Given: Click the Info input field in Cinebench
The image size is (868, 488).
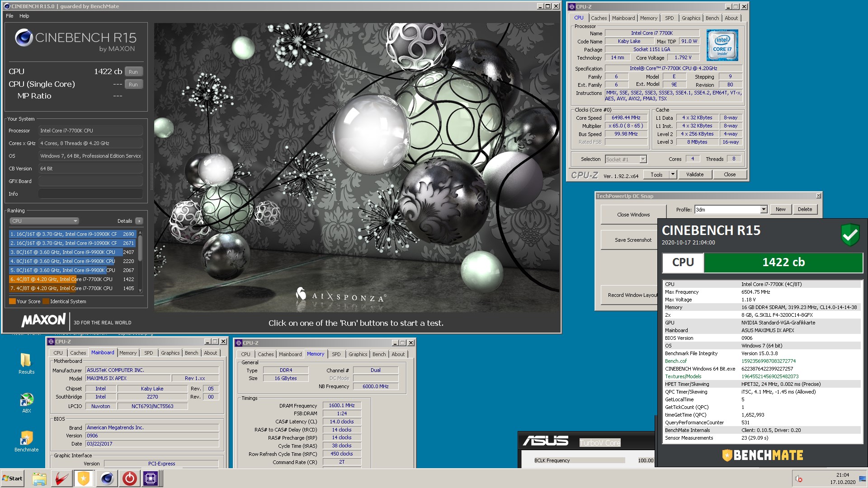Looking at the screenshot, I should [x=90, y=194].
